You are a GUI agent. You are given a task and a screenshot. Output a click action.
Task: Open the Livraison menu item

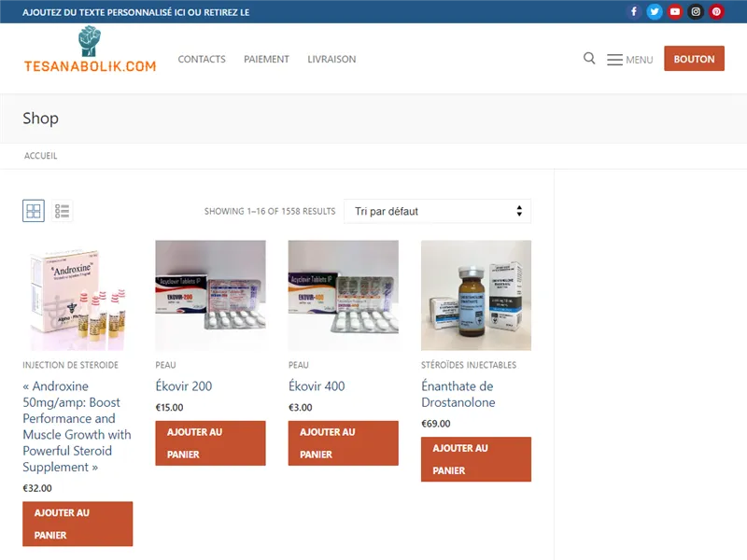[331, 59]
